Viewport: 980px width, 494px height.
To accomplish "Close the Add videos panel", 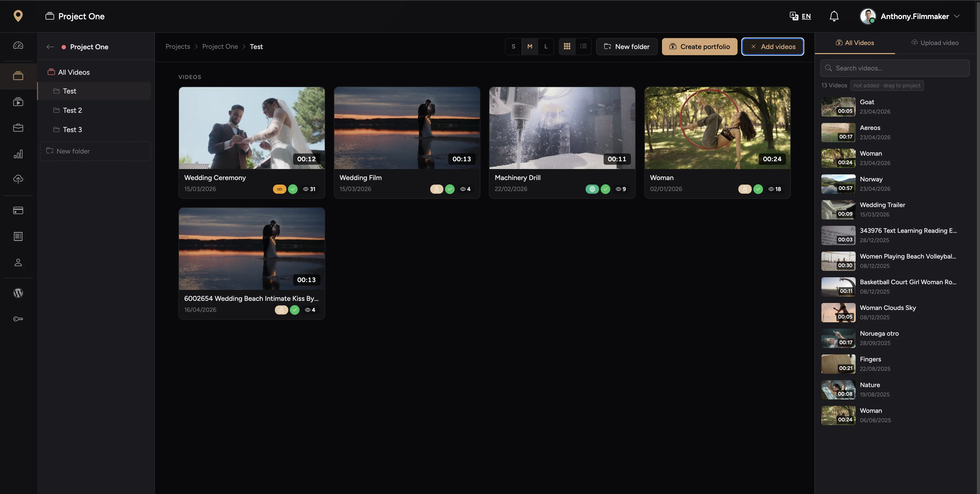I will coord(772,46).
